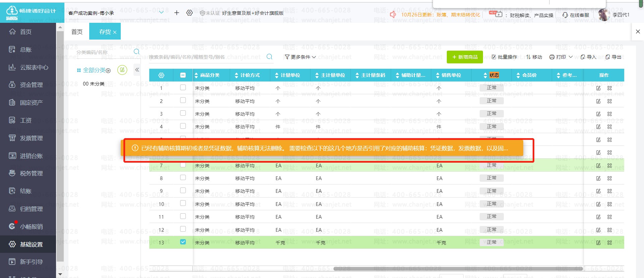
Task: Switch to the 首页 tab
Action: point(77,32)
